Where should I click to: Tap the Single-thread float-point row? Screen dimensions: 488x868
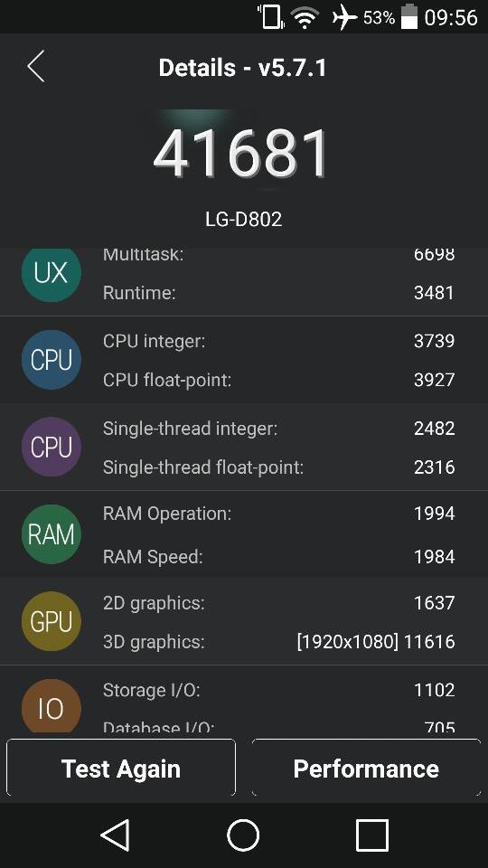(x=279, y=467)
